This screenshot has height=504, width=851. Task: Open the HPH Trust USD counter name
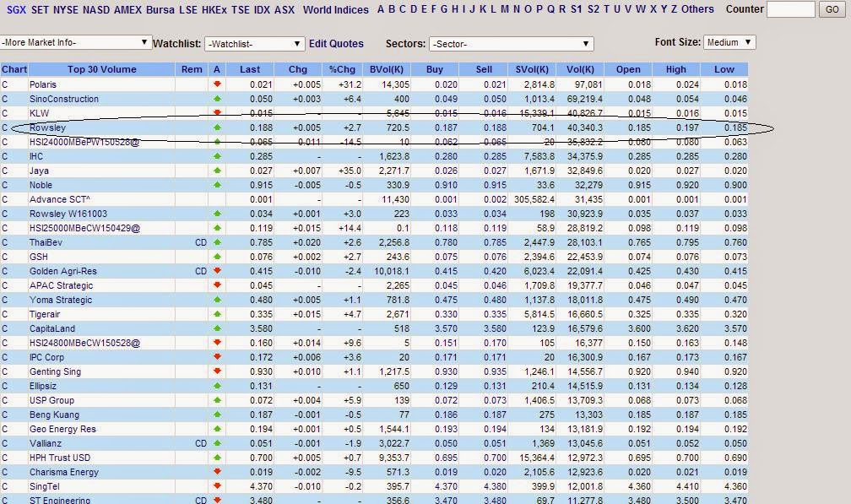(60, 458)
